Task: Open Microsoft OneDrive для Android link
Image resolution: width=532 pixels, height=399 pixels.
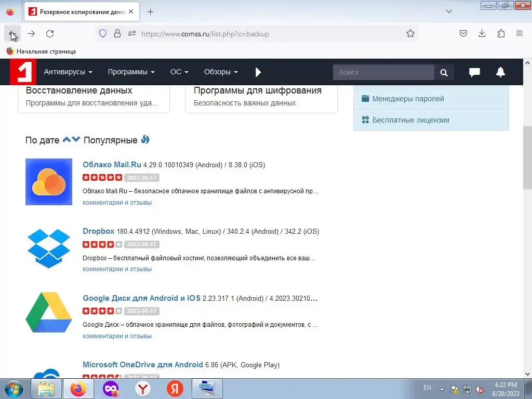Action: tap(143, 365)
